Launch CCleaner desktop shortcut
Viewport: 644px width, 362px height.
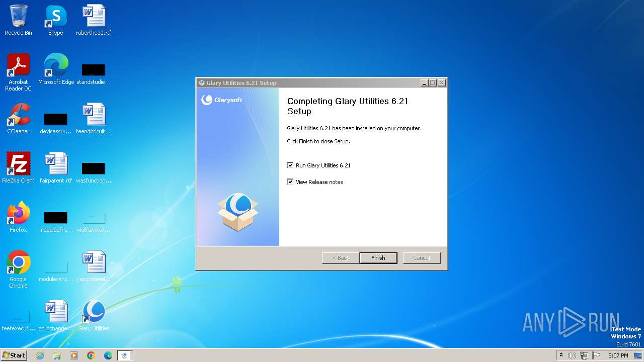(18, 119)
